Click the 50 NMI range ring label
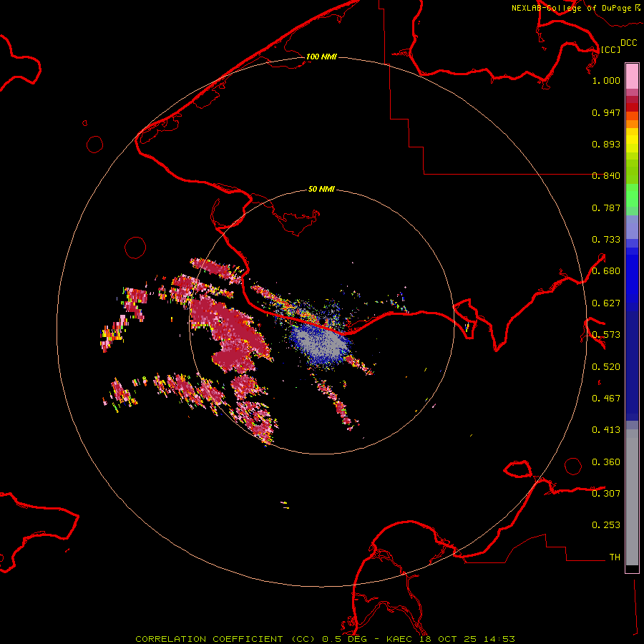Screen dimensions: 644x644 [321, 190]
